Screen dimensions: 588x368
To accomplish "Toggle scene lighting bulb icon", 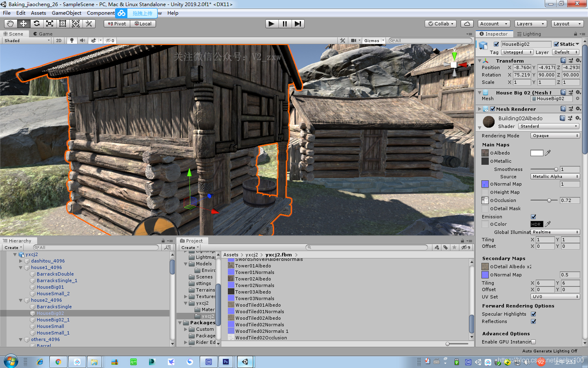I will click(72, 40).
